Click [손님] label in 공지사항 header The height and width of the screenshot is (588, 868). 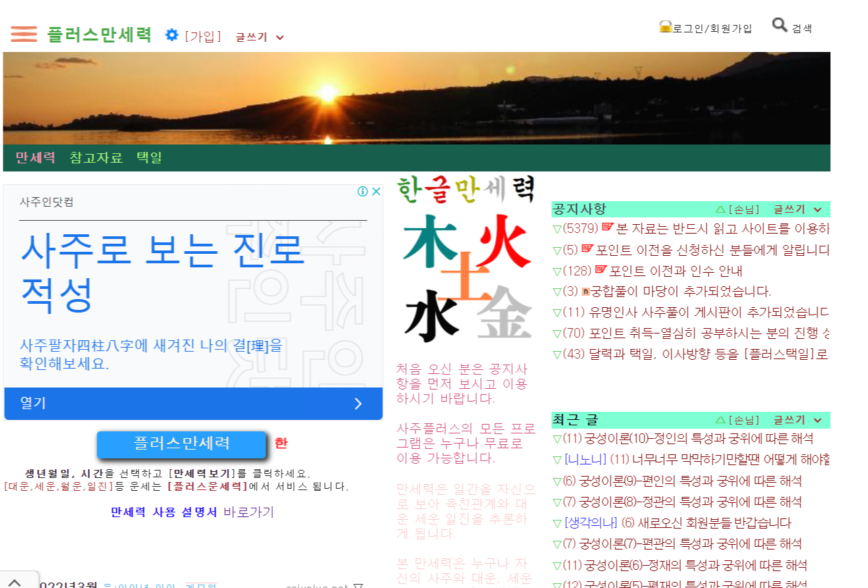click(744, 210)
